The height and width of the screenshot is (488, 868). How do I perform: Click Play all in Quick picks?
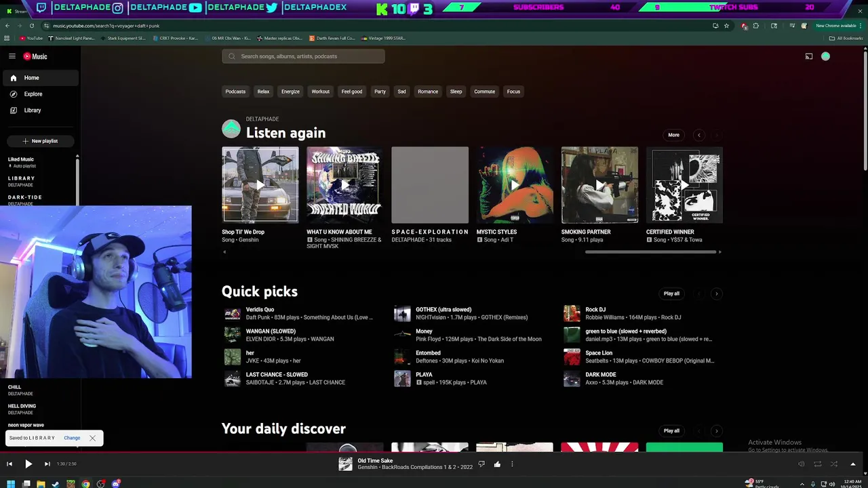(x=671, y=293)
